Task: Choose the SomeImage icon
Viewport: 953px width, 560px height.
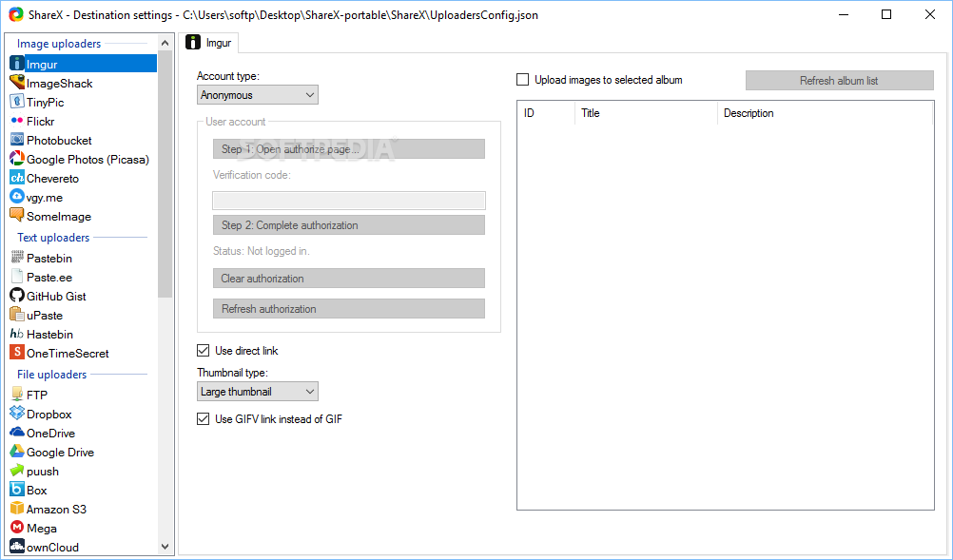Action: 17,216
